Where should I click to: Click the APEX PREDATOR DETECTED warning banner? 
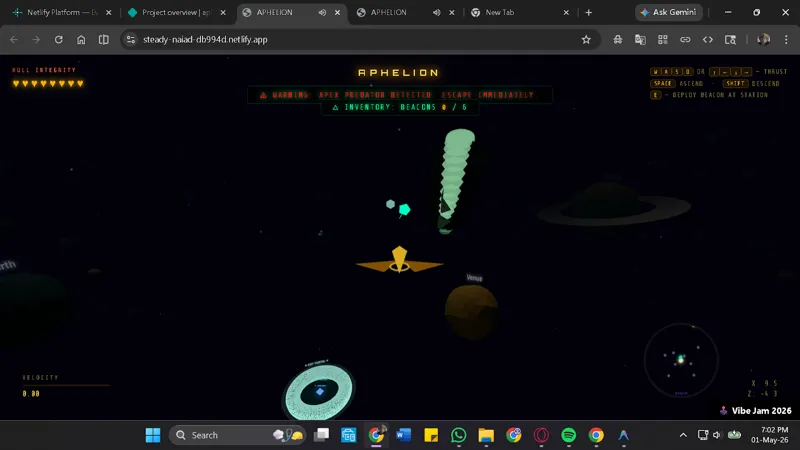point(399,95)
